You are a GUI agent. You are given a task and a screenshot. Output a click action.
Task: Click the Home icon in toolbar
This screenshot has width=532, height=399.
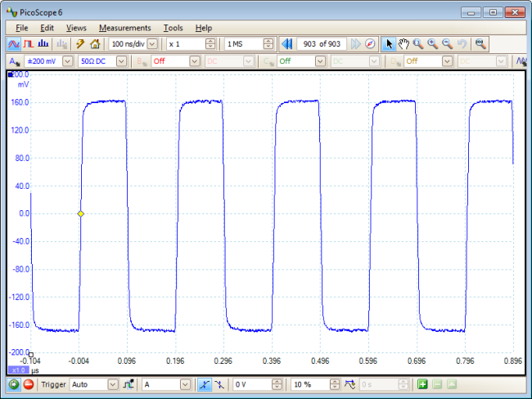95,43
